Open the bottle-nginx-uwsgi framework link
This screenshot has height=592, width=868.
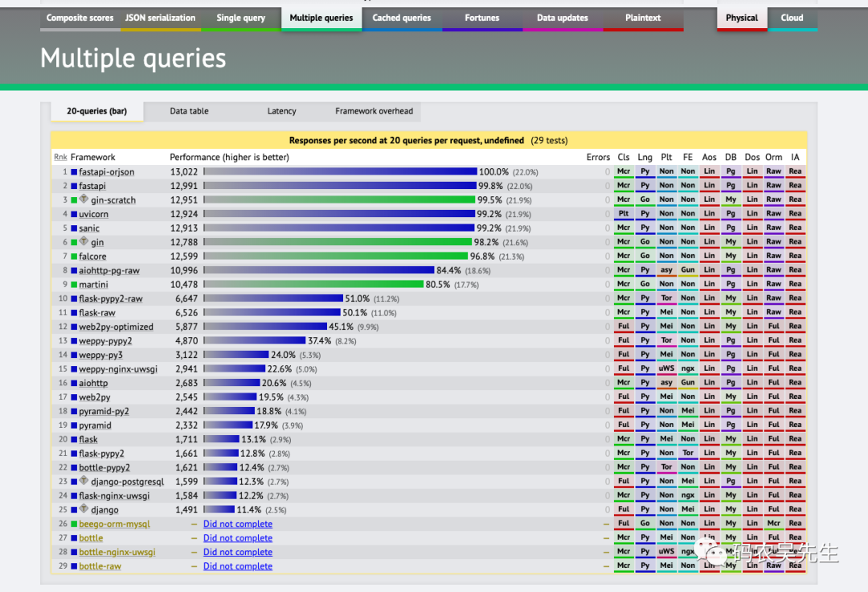coord(117,552)
